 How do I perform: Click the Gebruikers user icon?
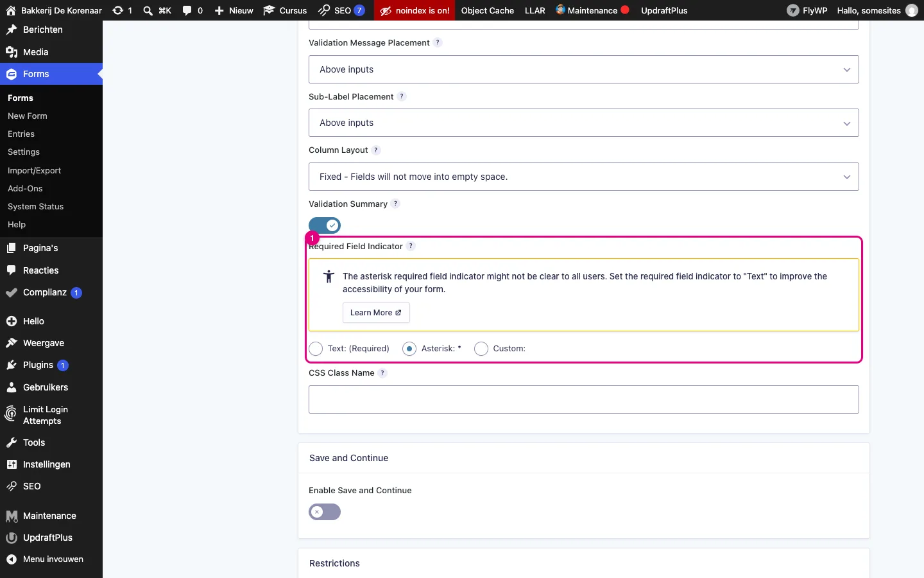click(12, 387)
